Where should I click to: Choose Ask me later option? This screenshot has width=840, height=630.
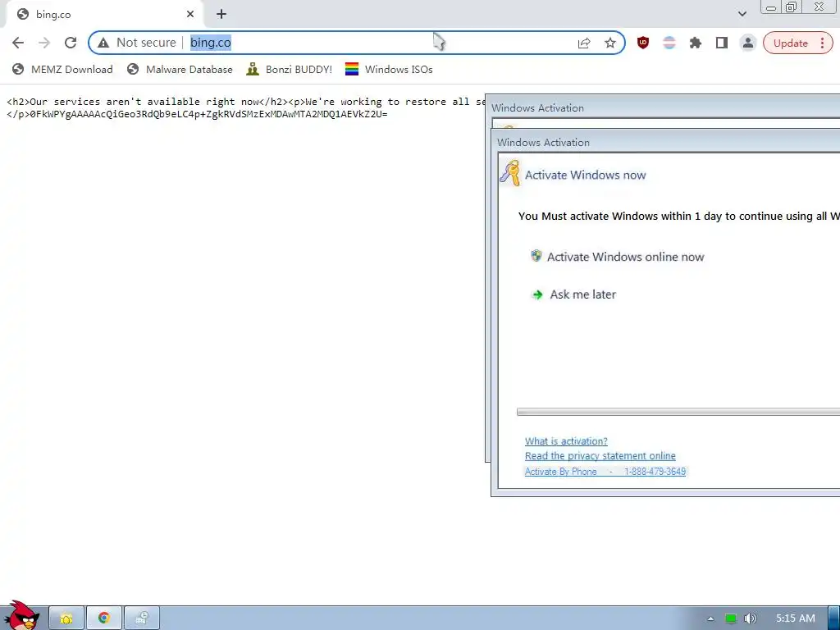tap(573, 294)
